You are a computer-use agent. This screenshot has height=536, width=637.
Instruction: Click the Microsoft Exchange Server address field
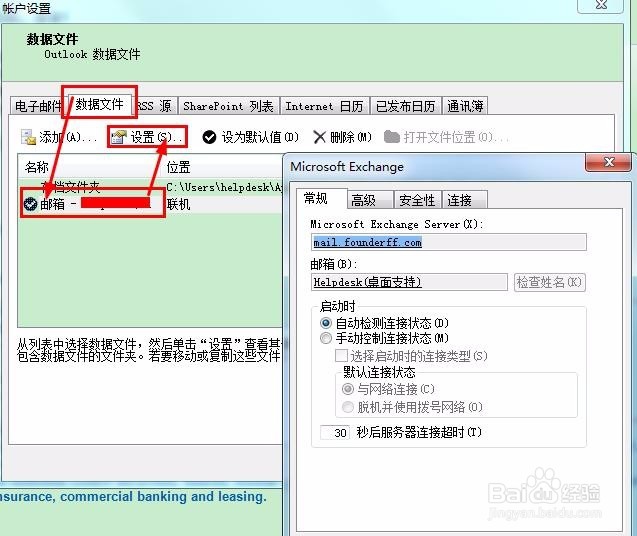pos(449,242)
